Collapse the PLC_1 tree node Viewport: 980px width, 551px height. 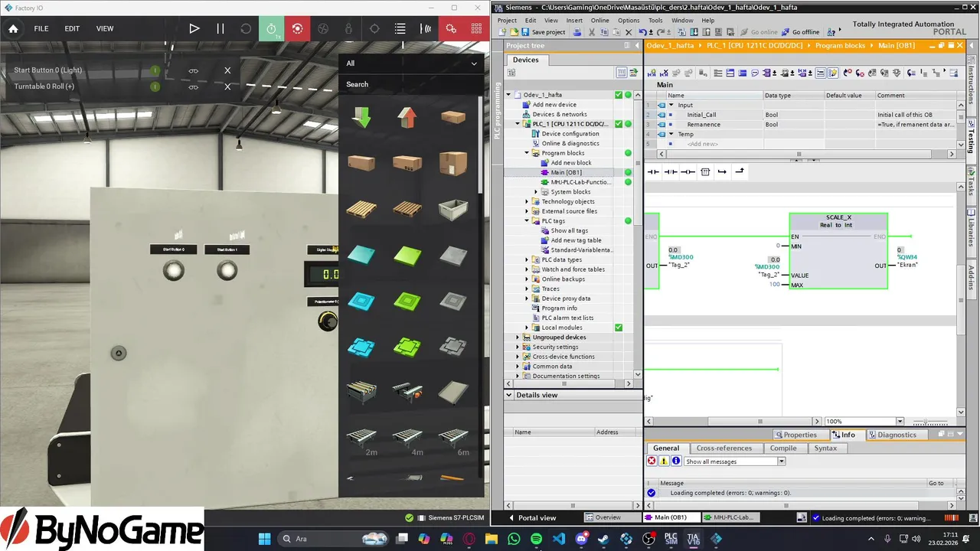click(518, 124)
